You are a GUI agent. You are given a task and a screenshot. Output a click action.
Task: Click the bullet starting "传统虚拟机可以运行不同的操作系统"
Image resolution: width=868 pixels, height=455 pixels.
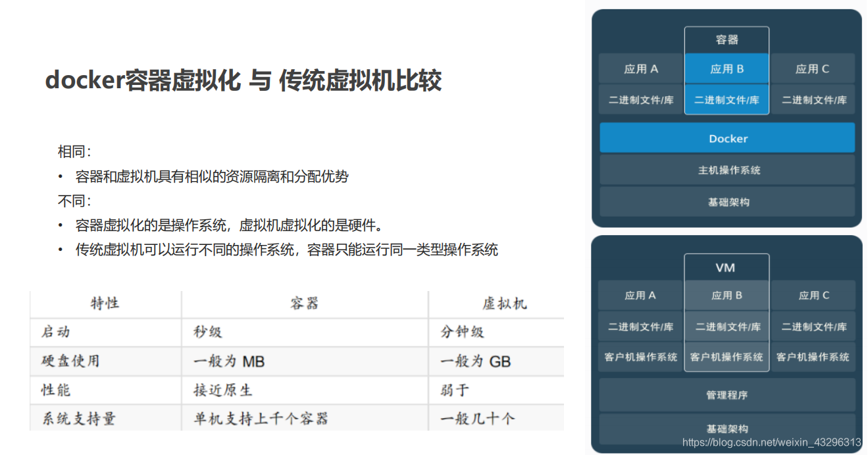coord(287,250)
